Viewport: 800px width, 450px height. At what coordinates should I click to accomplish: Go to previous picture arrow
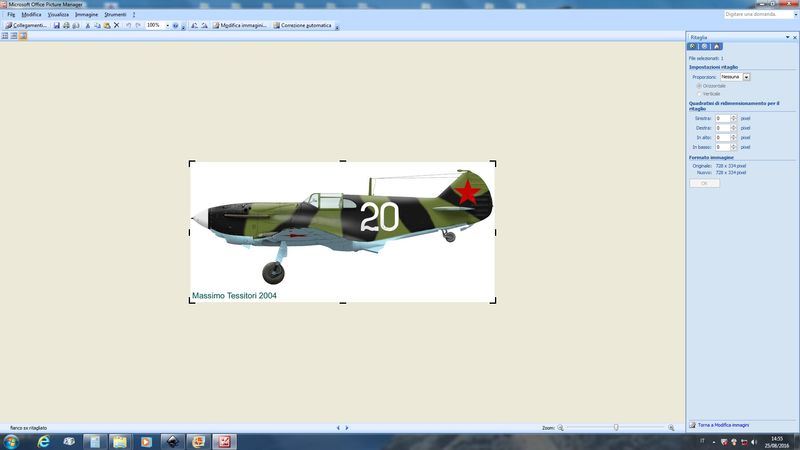(x=338, y=428)
